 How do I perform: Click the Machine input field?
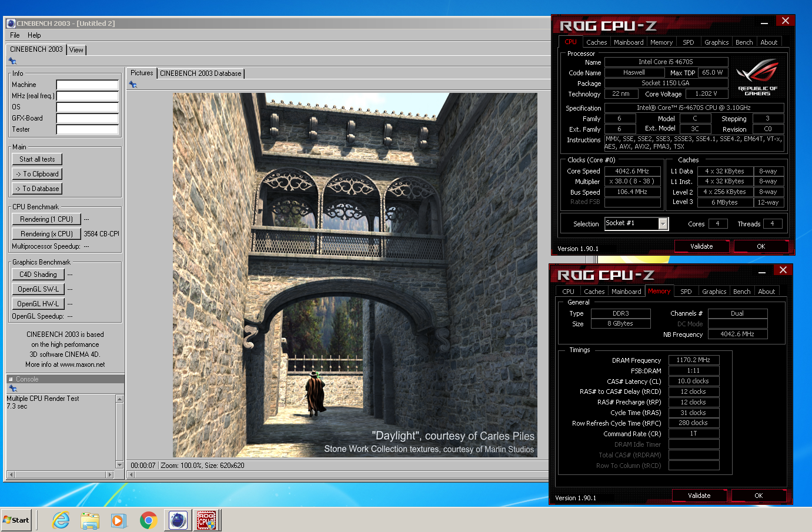88,85
